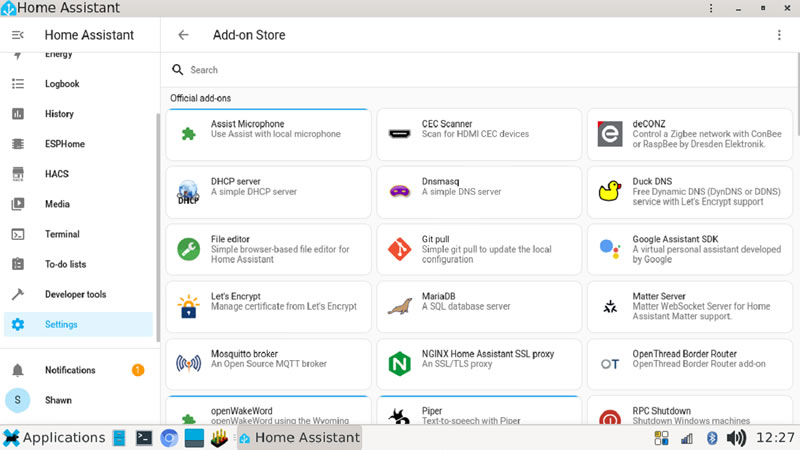Image resolution: width=800 pixels, height=450 pixels.
Task: Open the deCONZ add-on
Action: click(x=689, y=134)
